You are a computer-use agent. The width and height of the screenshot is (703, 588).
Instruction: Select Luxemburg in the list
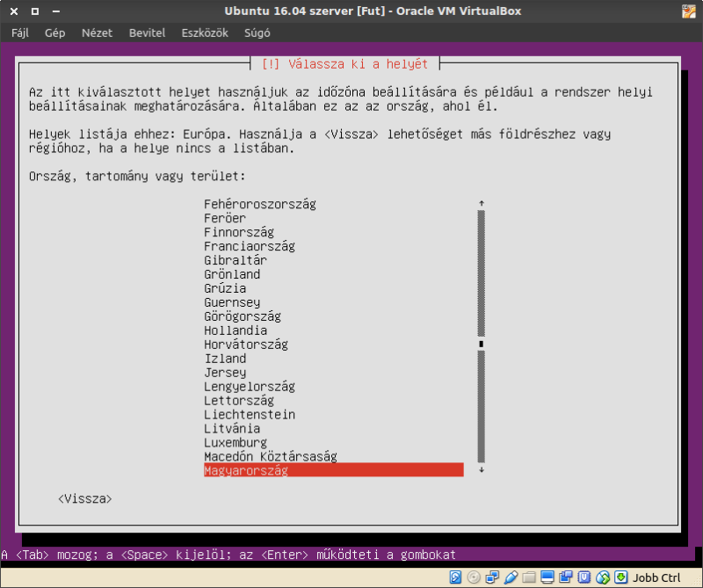point(236,443)
